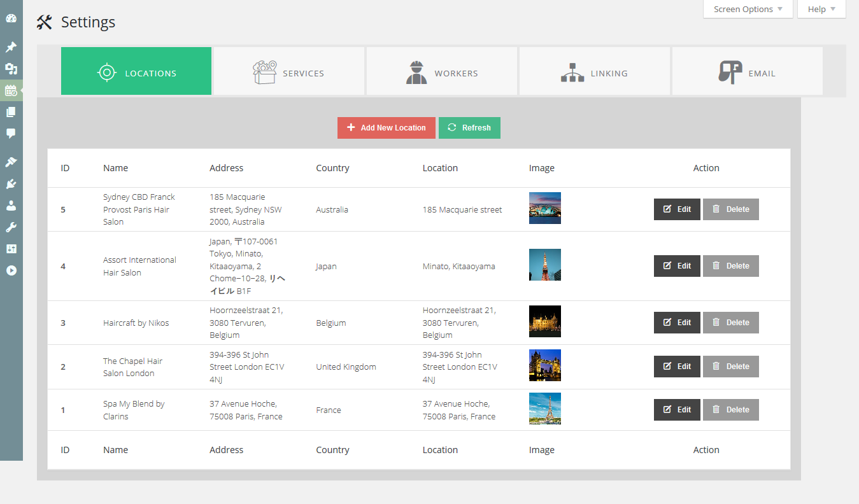Click the Add New Location button
The width and height of the screenshot is (859, 504).
tap(387, 128)
